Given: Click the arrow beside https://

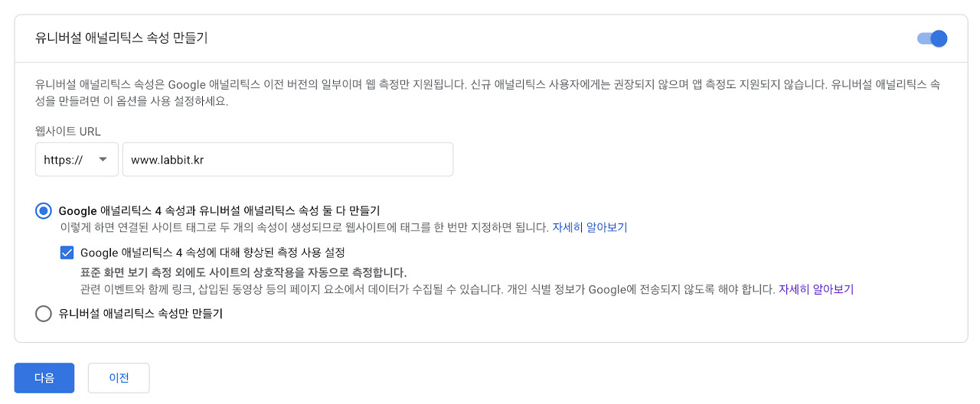Looking at the screenshot, I should 103,160.
